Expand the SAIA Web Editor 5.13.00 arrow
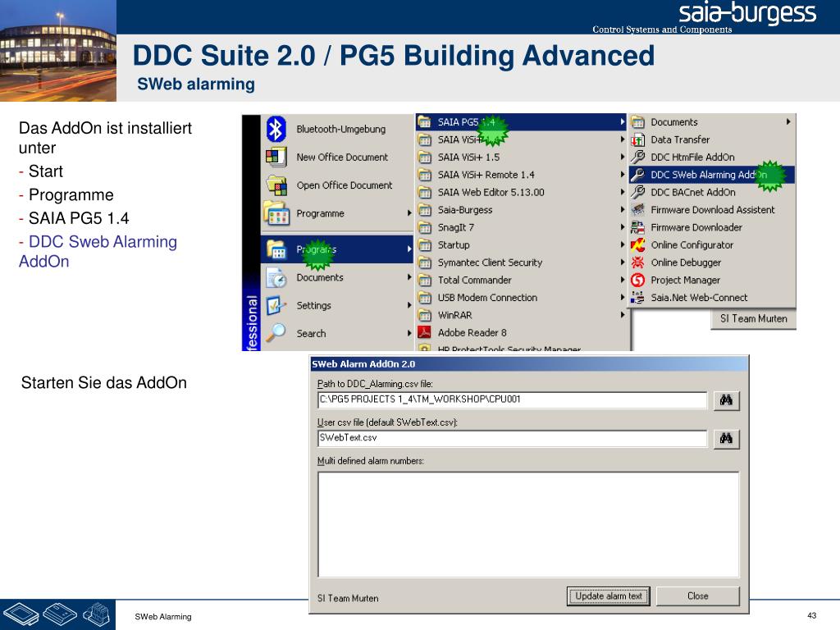Viewport: 840px width, 630px height. pos(622,192)
